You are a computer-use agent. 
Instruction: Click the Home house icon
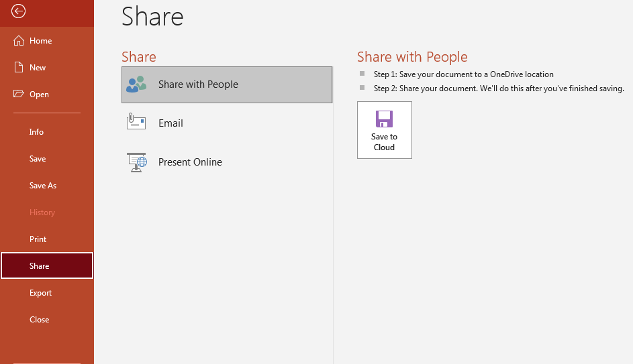[x=19, y=41]
